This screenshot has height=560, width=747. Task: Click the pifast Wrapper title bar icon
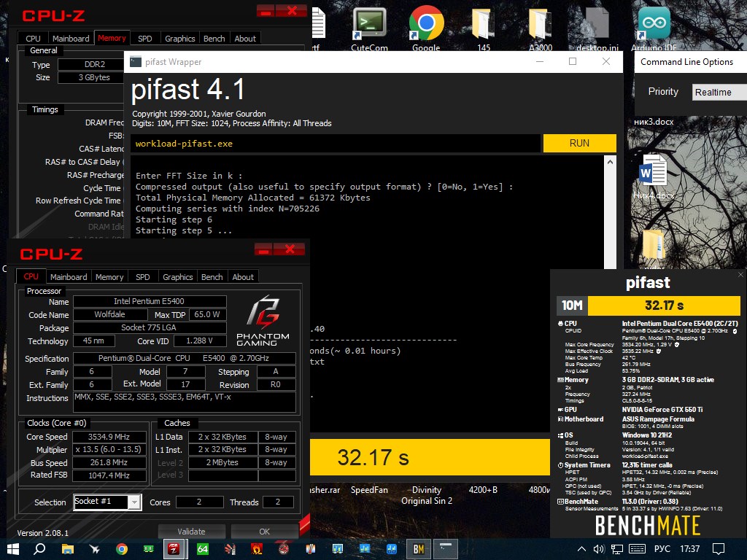pyautogui.click(x=135, y=62)
